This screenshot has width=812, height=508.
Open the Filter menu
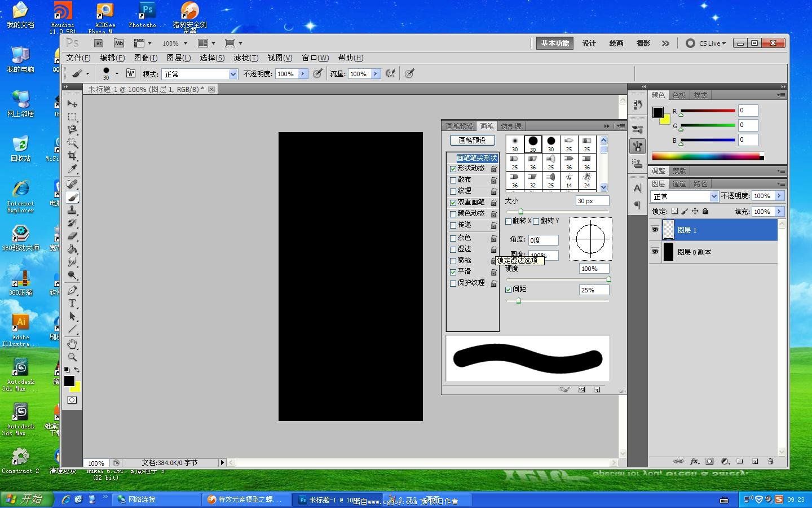coord(246,58)
